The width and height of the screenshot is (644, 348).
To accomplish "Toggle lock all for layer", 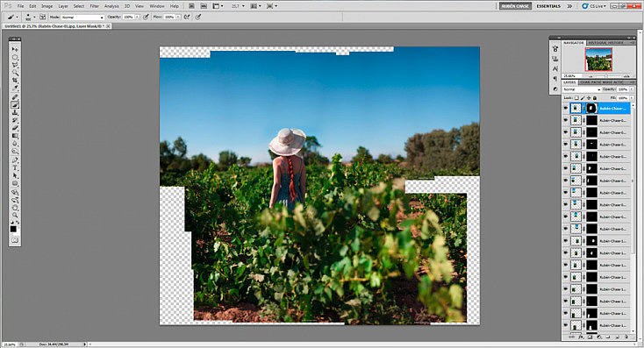I will [x=594, y=98].
